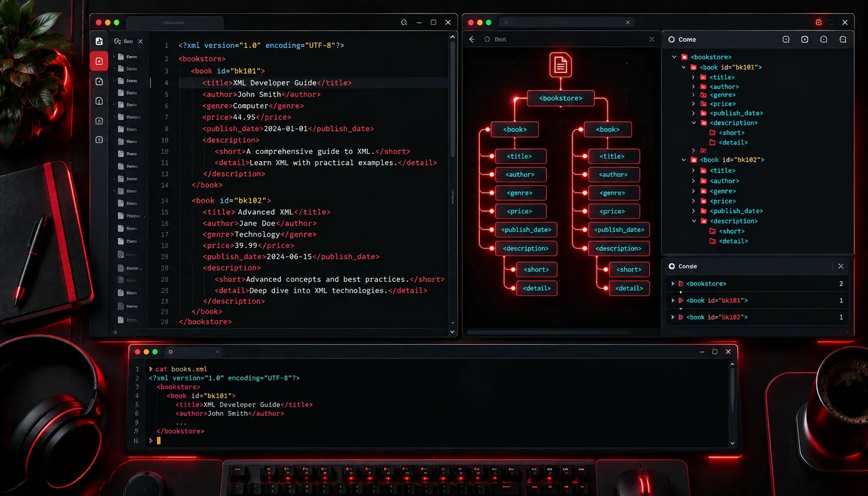Click the editor's vertical scrollbar thumb

[453, 99]
